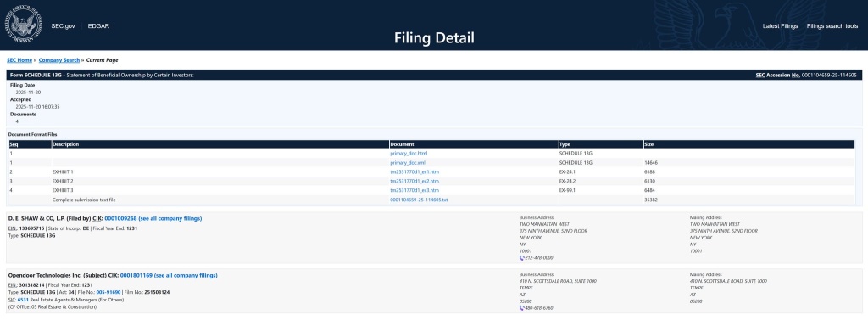Click phone icon next to 212-478-0000
The image size is (868, 326).
tap(521, 258)
